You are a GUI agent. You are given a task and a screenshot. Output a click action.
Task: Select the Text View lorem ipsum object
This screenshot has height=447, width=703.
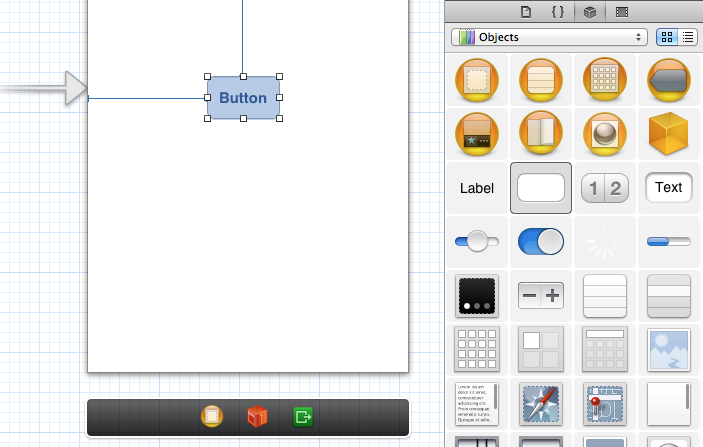click(x=477, y=404)
